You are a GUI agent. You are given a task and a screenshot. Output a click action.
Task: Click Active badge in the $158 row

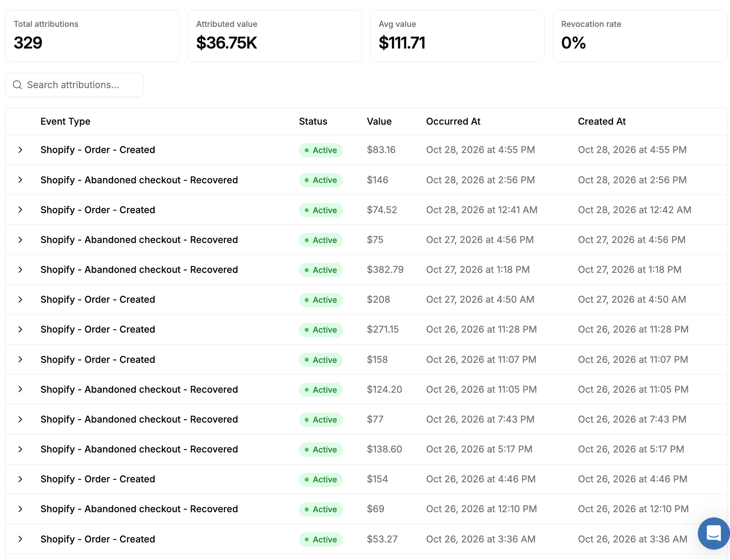pos(321,360)
